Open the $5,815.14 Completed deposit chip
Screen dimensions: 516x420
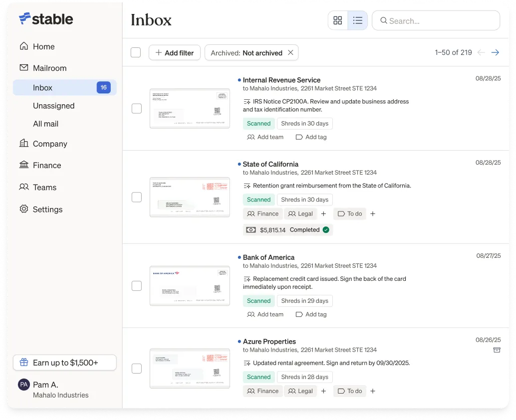click(x=288, y=230)
